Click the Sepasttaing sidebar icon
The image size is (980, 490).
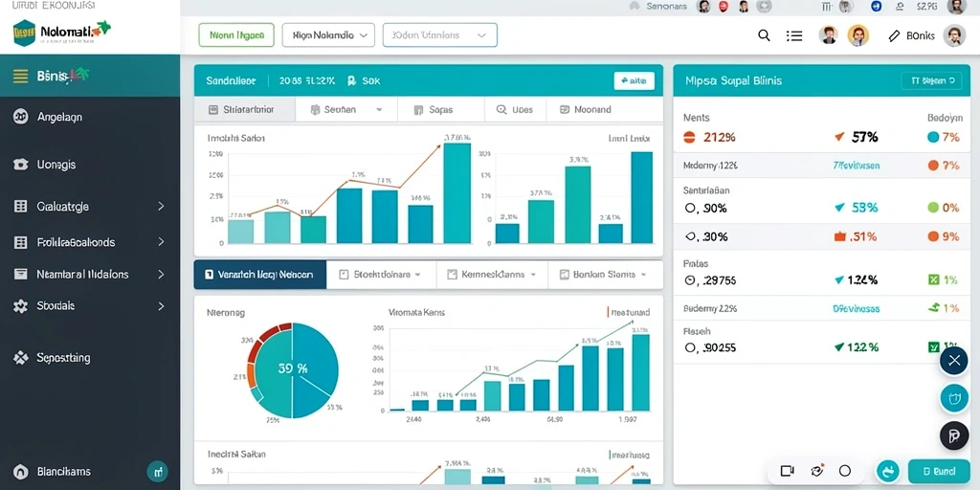(21, 358)
